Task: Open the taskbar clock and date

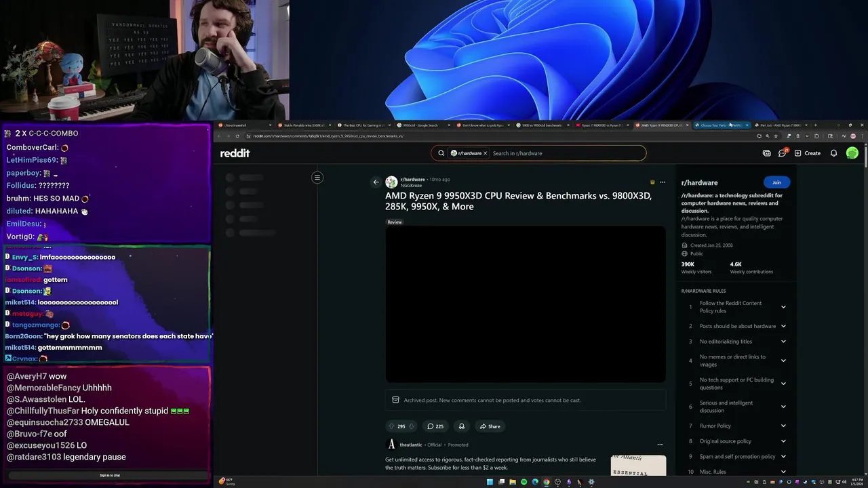Action: (x=857, y=482)
